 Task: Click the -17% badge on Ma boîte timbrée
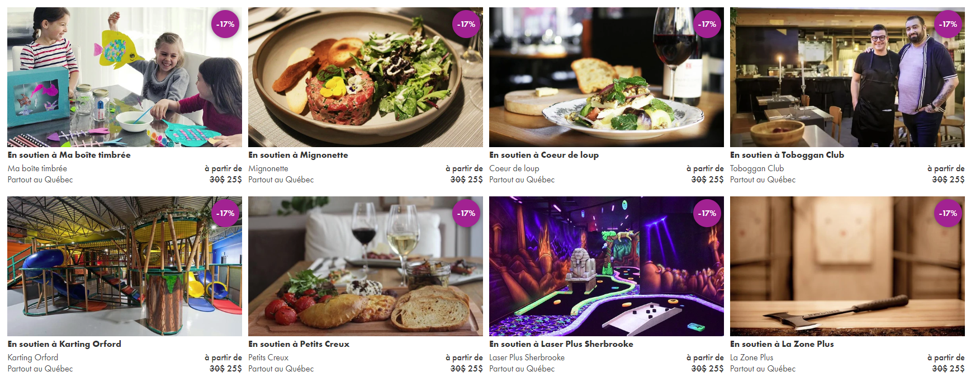pos(225,24)
